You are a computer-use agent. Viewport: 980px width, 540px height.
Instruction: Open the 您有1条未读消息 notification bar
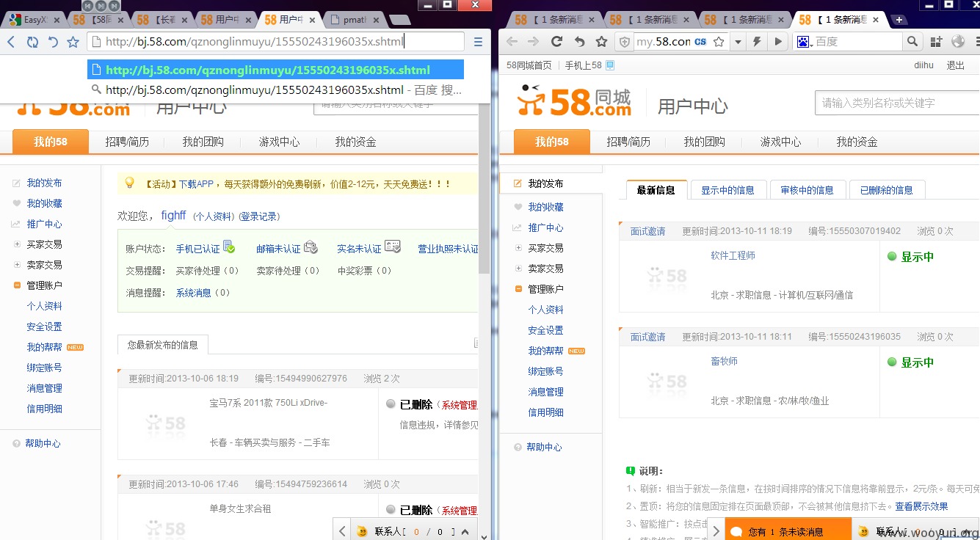[788, 530]
